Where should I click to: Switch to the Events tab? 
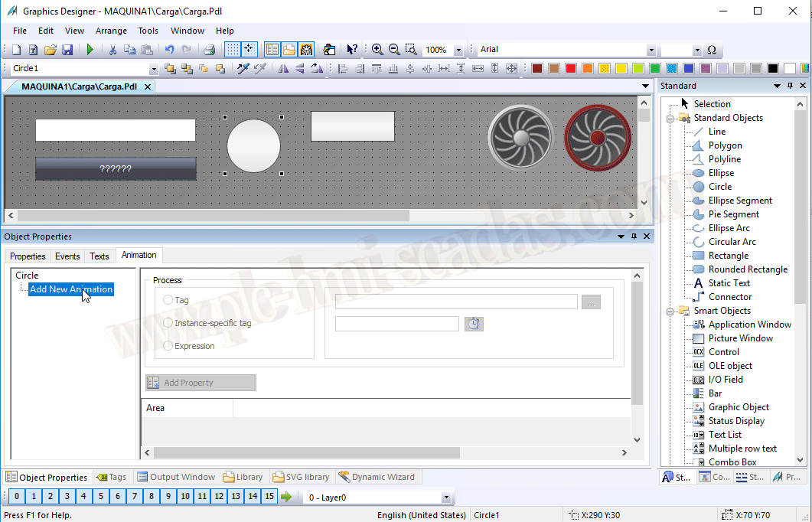point(67,256)
